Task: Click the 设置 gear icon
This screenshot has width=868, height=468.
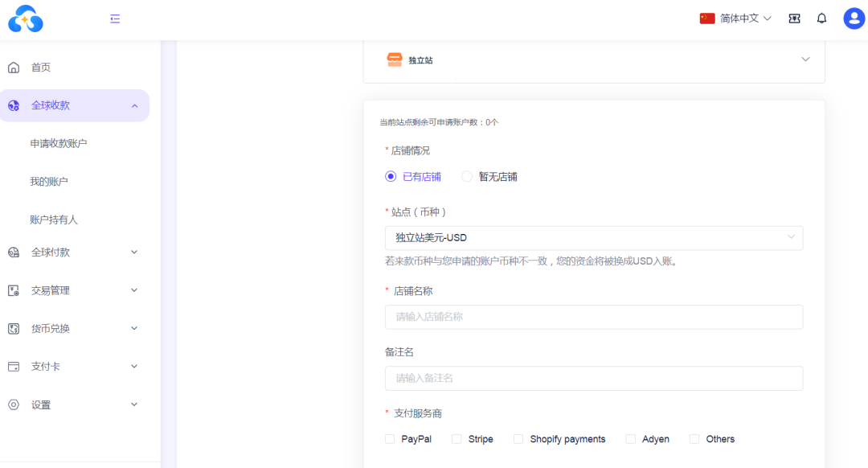Action: pos(14,404)
